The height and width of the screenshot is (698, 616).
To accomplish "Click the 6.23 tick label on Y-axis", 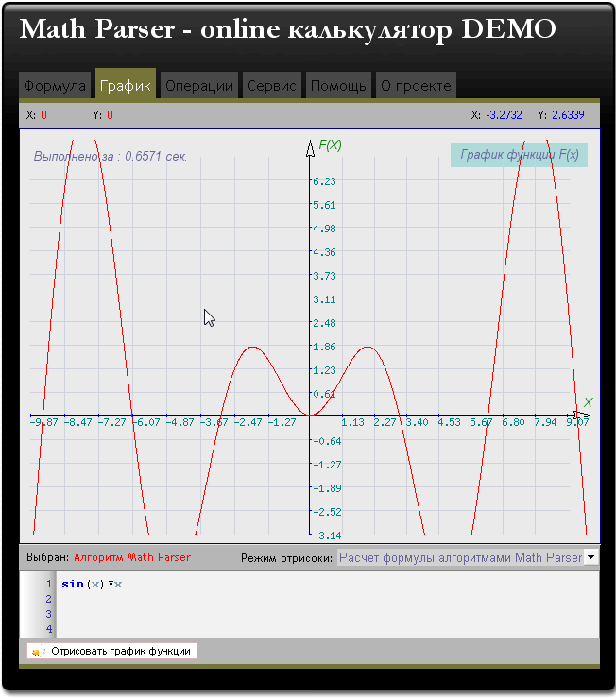I will tap(325, 180).
